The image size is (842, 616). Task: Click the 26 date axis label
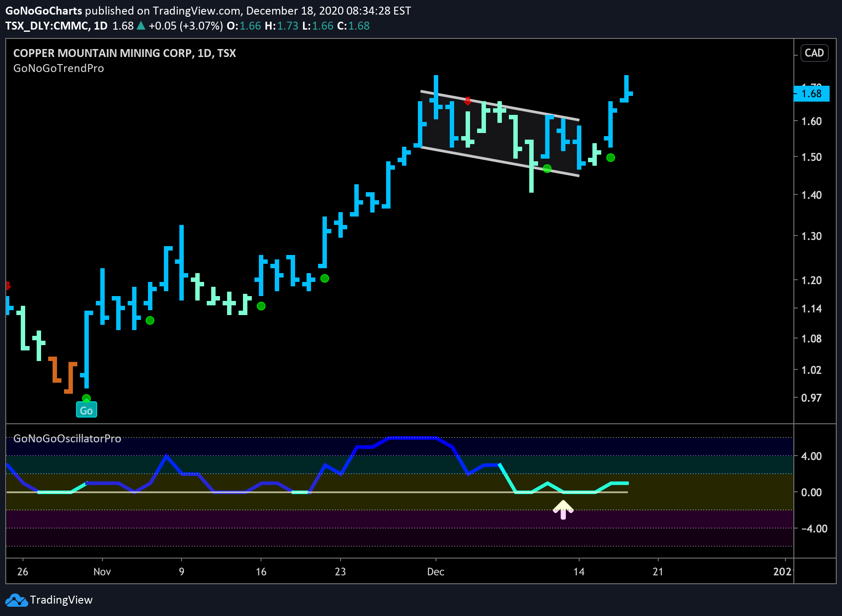pos(23,572)
